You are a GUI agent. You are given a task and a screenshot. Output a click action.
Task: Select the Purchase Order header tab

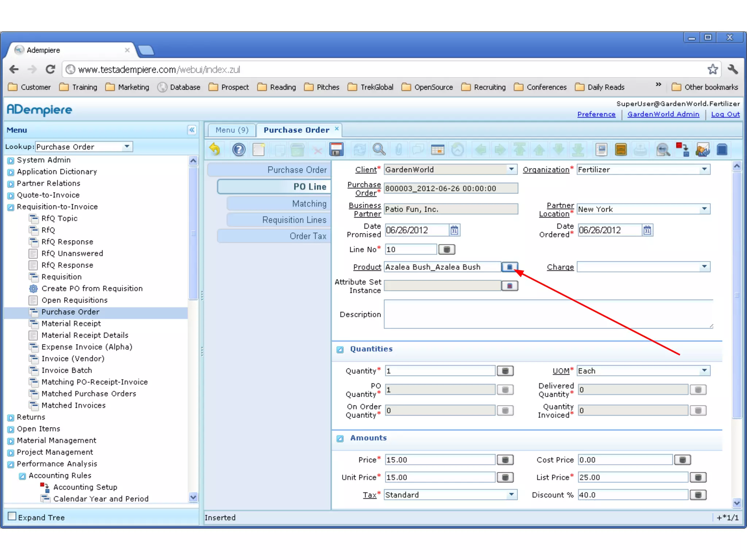[x=270, y=170]
